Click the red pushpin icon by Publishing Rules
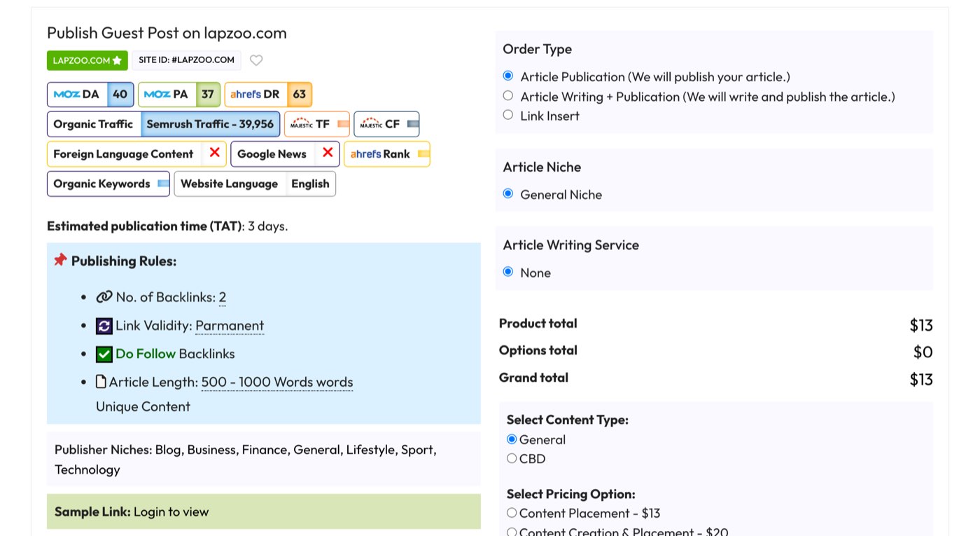 [60, 260]
